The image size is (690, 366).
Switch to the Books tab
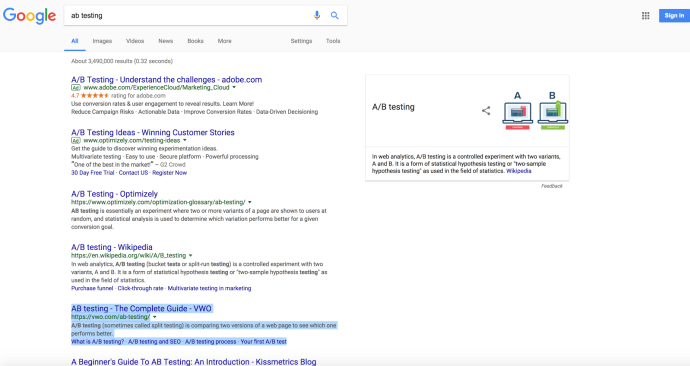[x=195, y=41]
